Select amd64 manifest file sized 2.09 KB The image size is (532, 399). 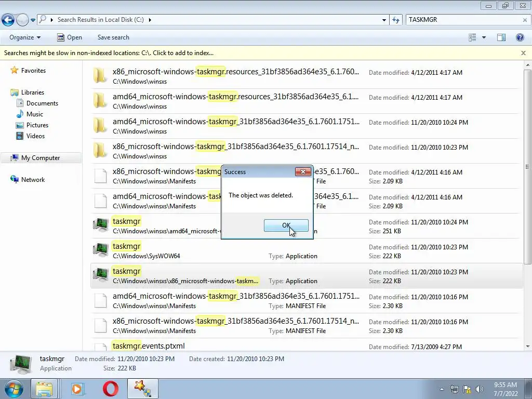click(x=307, y=201)
